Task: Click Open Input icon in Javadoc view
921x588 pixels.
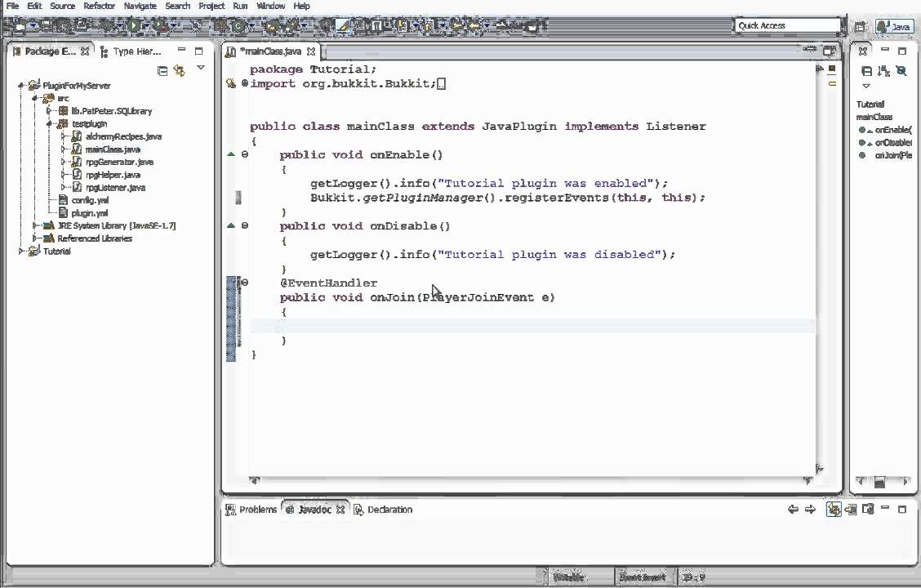Action: click(851, 510)
